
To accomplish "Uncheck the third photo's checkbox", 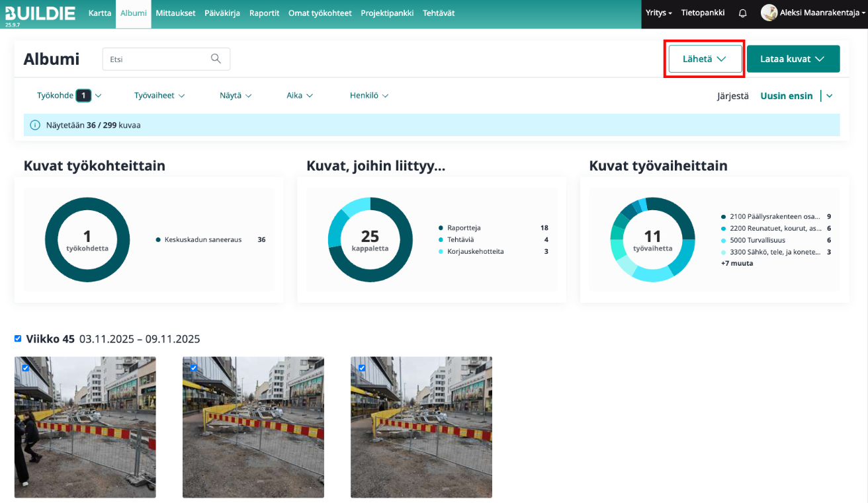I will click(x=362, y=368).
